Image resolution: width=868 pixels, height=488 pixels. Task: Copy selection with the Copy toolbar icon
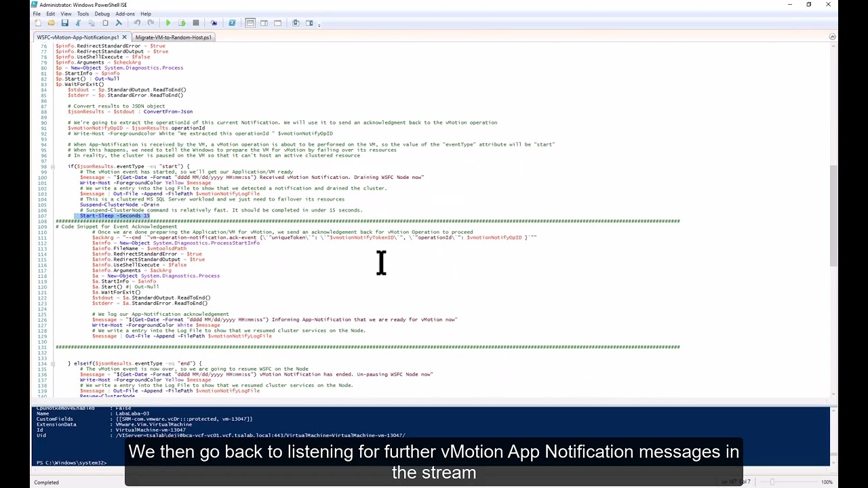[92, 23]
